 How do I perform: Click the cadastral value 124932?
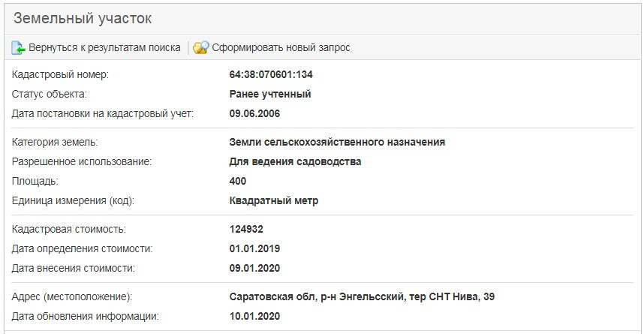(246, 229)
